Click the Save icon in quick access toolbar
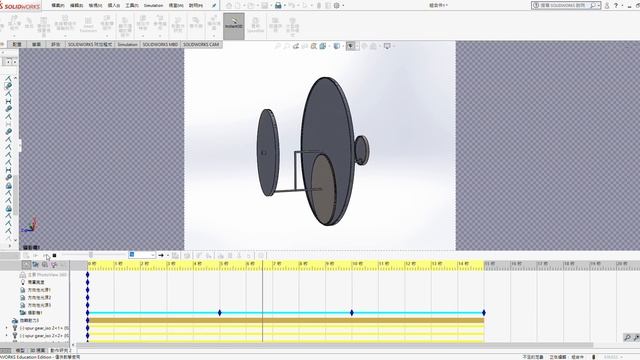Screen dimensions: 640x360 coord(264,5)
